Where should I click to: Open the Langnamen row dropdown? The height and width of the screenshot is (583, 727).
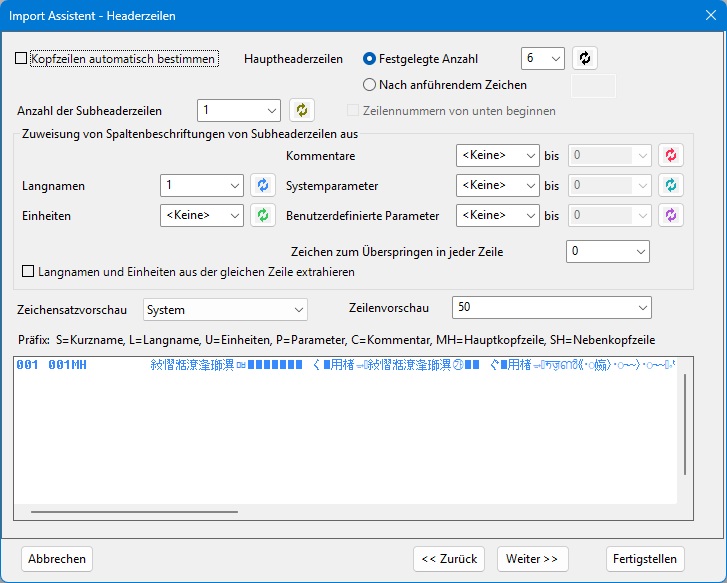pyautogui.click(x=202, y=186)
